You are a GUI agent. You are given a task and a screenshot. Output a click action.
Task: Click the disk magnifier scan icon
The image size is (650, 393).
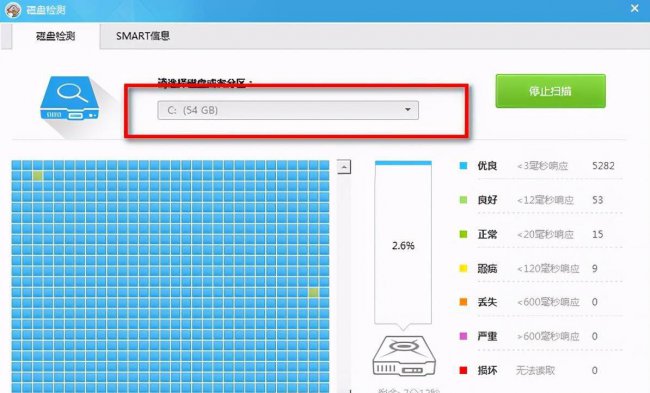(70, 98)
